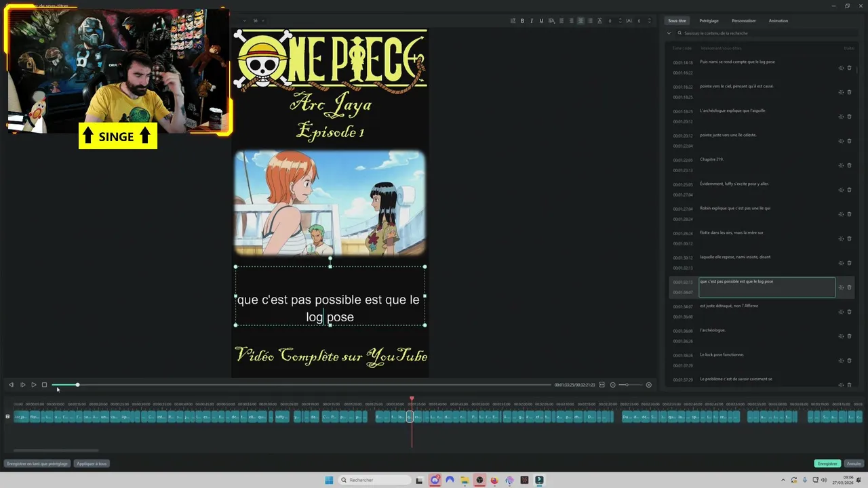Delete subtitle 'laquelle elle repose, nami insiste'
Screen dimensions: 868x488
point(849,263)
